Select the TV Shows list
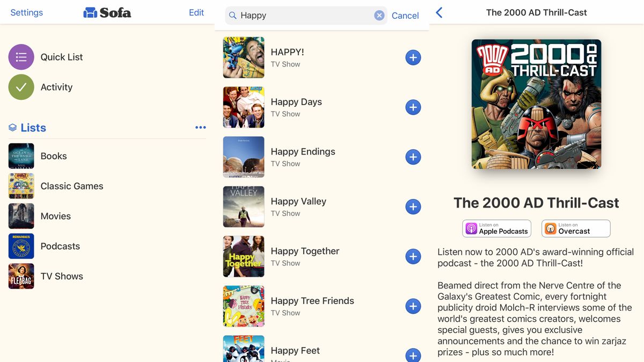The width and height of the screenshot is (644, 362). 62,276
